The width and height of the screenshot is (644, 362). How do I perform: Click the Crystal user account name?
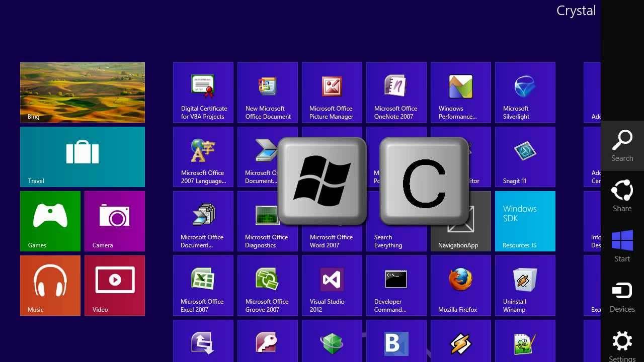(576, 11)
